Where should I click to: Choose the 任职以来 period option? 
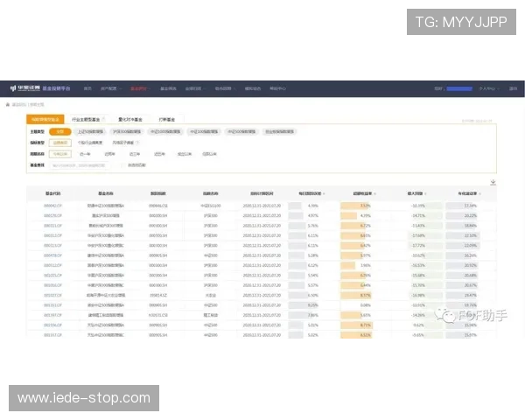(x=209, y=154)
